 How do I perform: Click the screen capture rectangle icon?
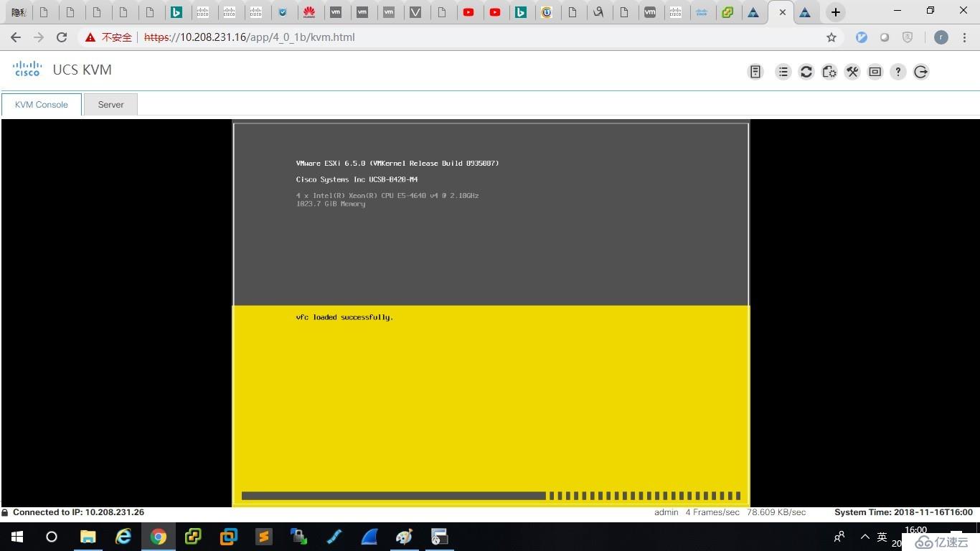[875, 72]
